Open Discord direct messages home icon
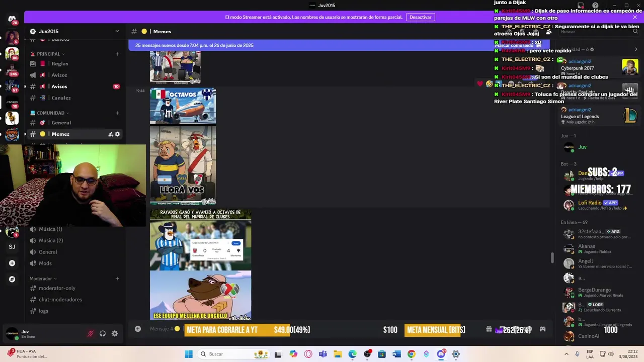The width and height of the screenshot is (644, 362). (x=12, y=19)
